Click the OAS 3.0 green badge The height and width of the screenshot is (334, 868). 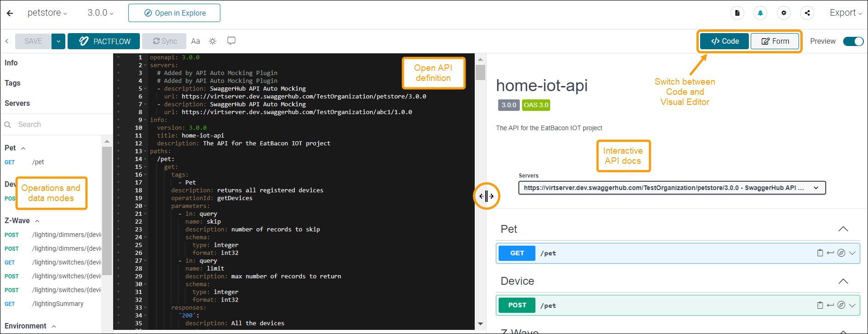536,105
